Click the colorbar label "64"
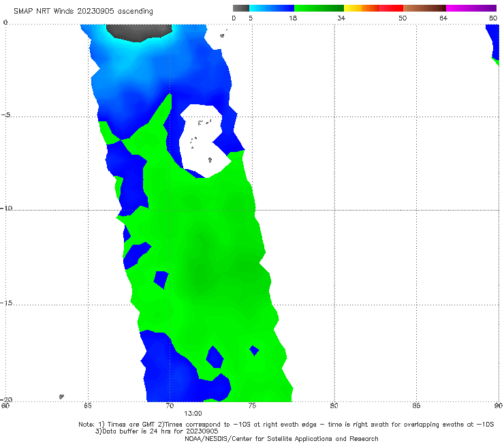 443,18
